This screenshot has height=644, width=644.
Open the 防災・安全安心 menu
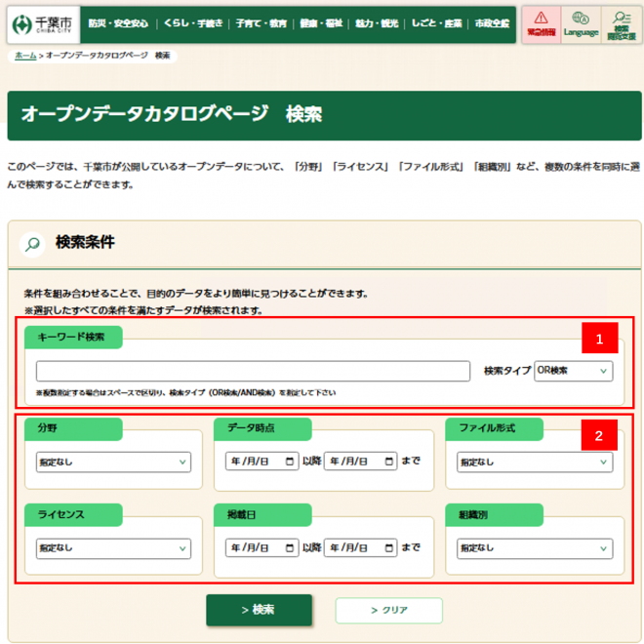tap(118, 23)
